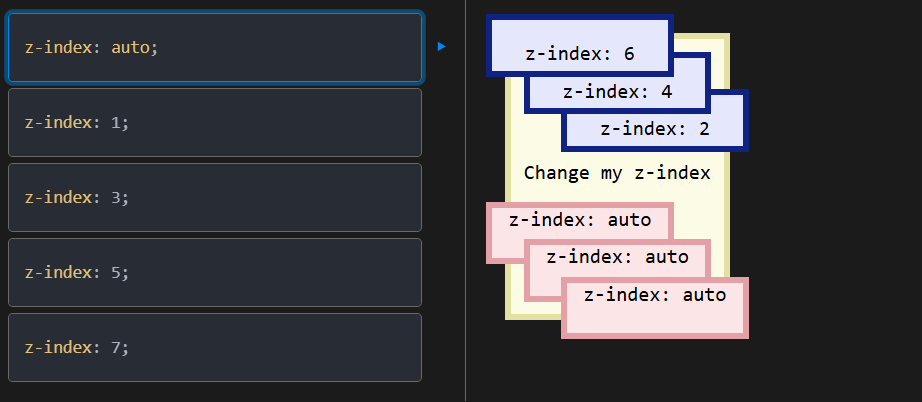
Task: Choose the 'z-index: 1;' code option
Action: (215, 122)
